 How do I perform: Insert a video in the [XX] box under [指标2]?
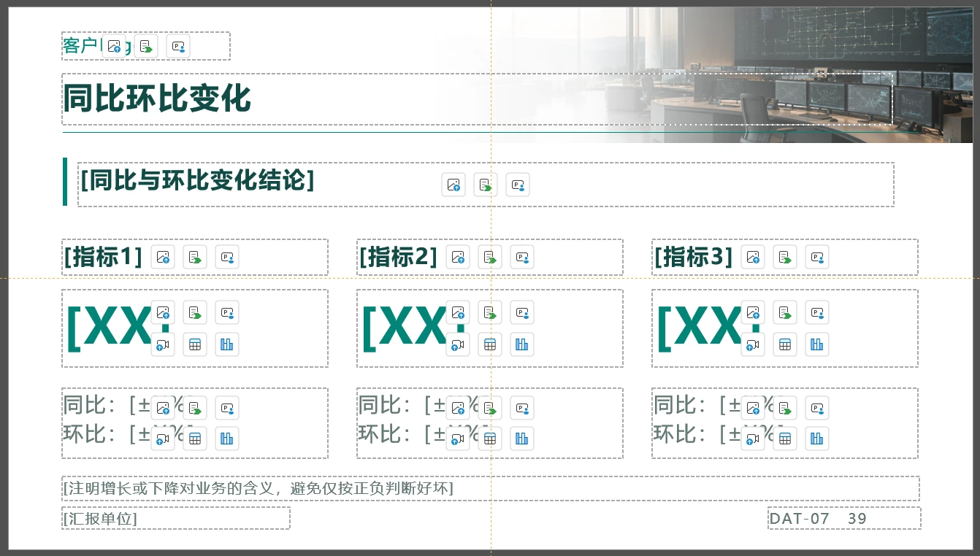[x=458, y=344]
